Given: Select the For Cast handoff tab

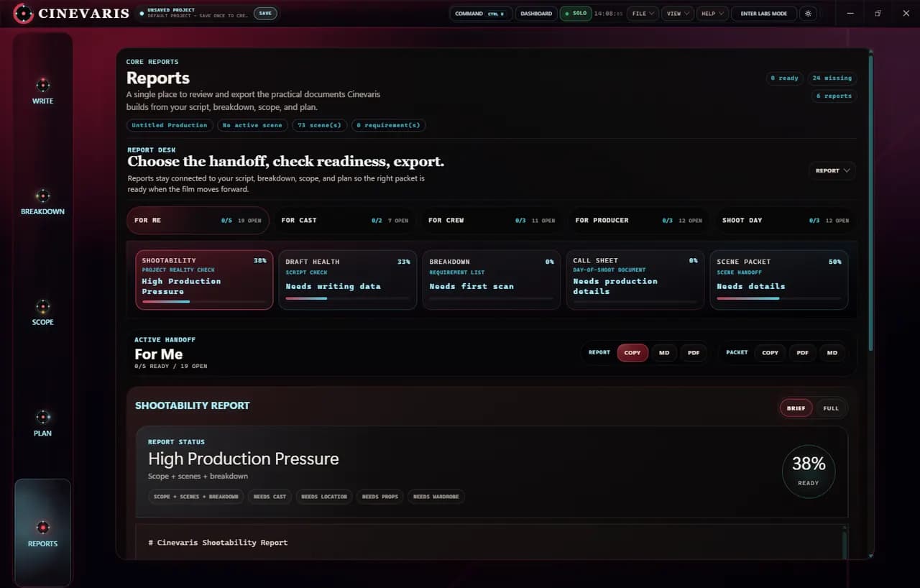Looking at the screenshot, I should tap(344, 220).
